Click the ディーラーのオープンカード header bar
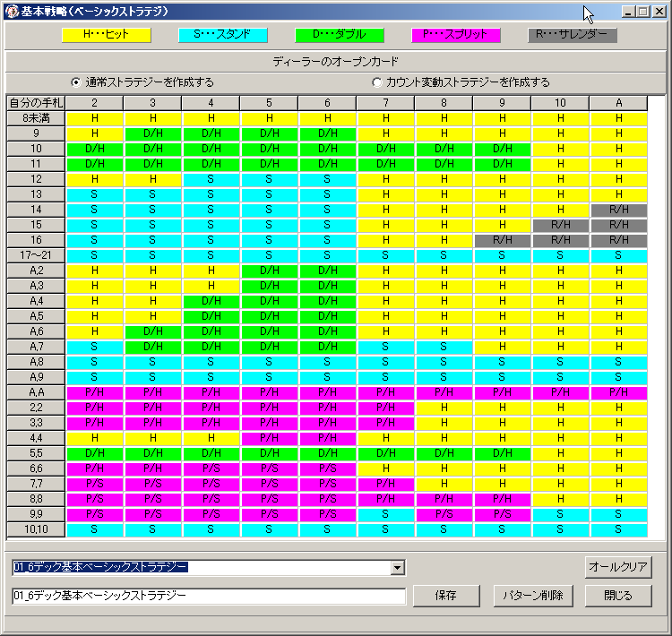672x636 pixels. pos(336,62)
